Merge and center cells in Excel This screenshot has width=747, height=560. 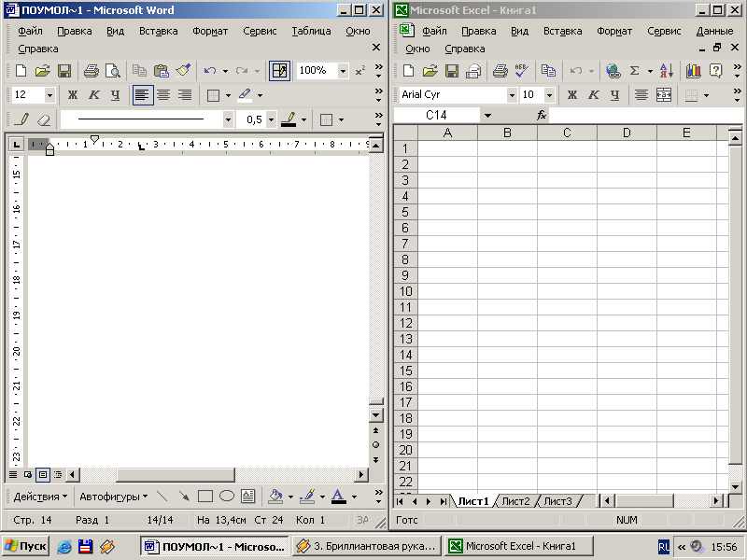click(664, 95)
